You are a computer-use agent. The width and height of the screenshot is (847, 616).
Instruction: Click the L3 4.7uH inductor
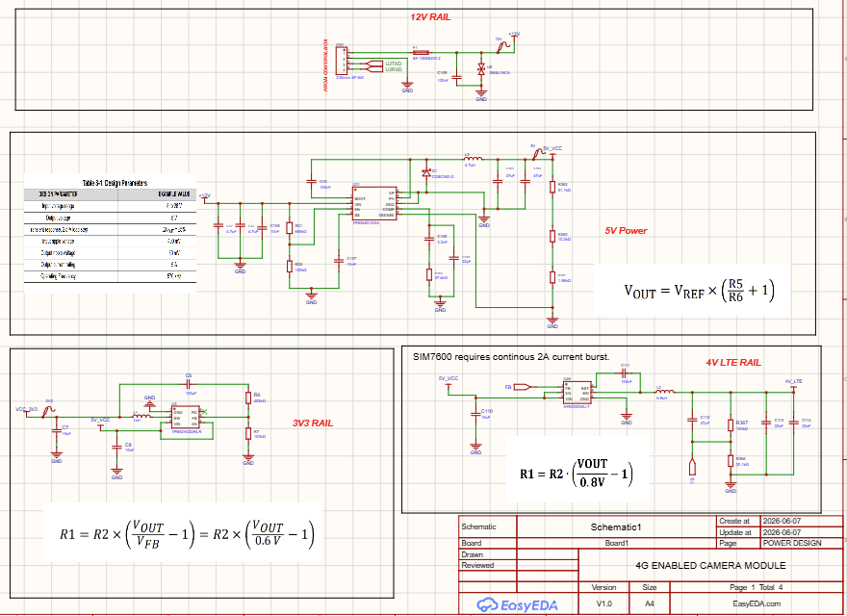(x=474, y=160)
